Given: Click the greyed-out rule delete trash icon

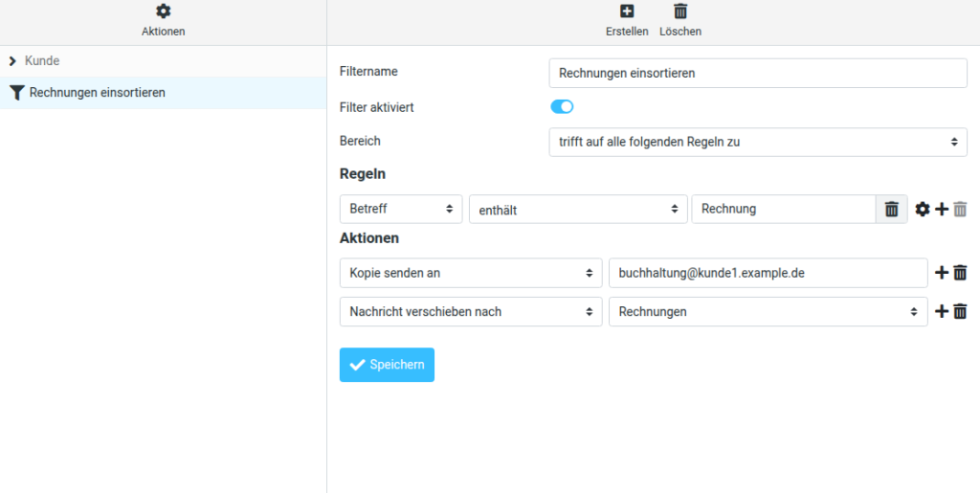Looking at the screenshot, I should [960, 210].
